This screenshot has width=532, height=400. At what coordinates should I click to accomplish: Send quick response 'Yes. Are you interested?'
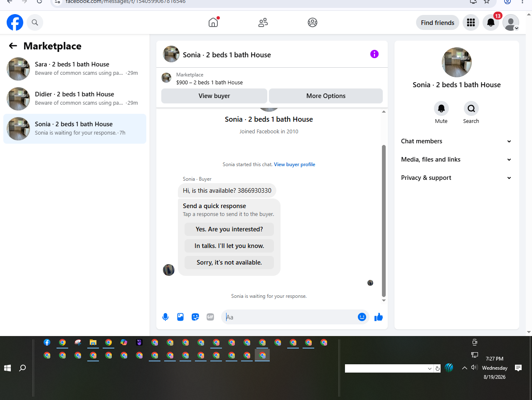click(229, 229)
